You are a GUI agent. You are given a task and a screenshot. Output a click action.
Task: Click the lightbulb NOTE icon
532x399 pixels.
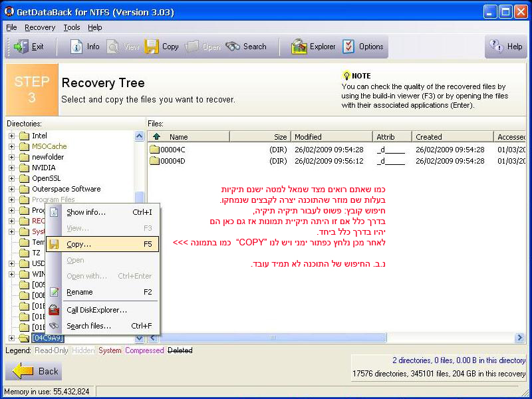tap(346, 76)
